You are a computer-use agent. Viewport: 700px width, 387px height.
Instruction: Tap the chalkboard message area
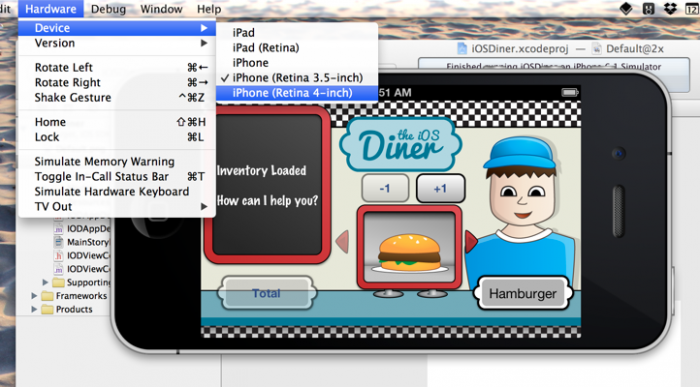click(267, 185)
